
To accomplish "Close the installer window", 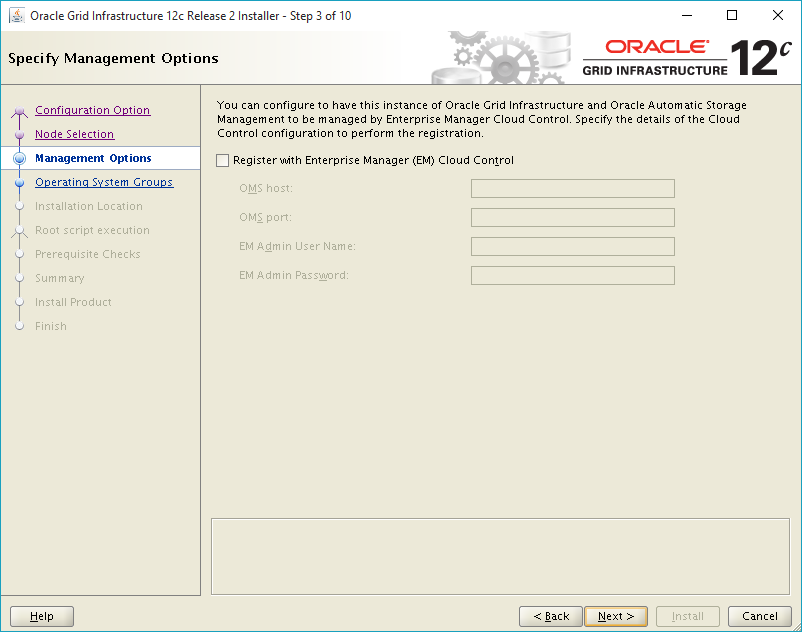I will [777, 15].
